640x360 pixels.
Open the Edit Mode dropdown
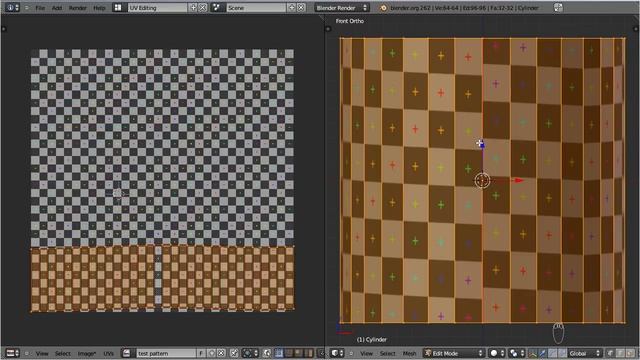(x=454, y=353)
